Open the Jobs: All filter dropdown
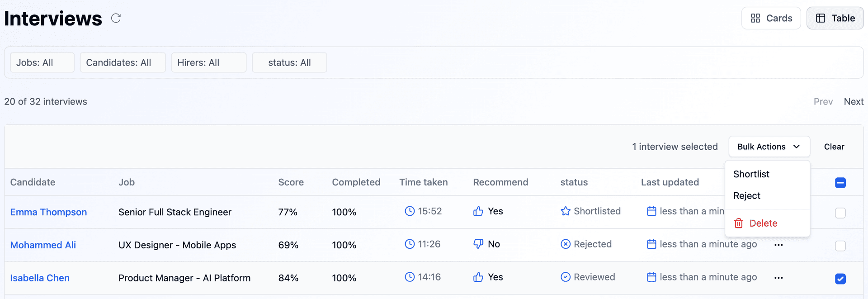This screenshot has width=868, height=299. click(42, 62)
